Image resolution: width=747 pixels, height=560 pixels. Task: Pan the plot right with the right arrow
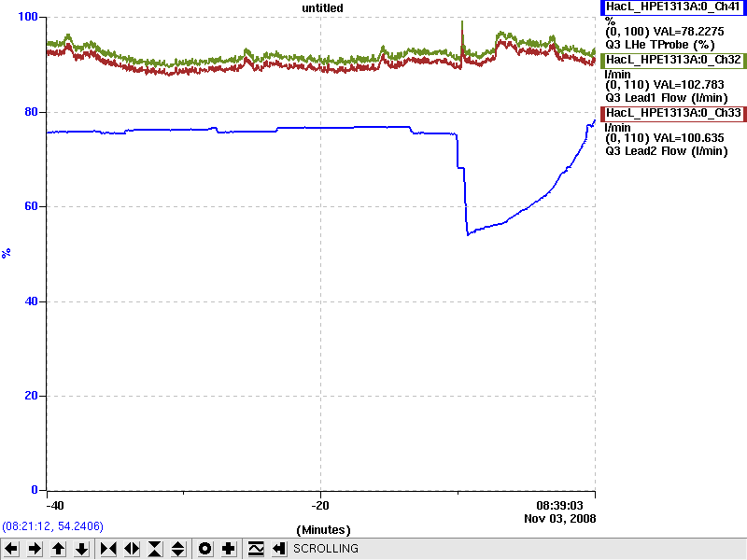[x=35, y=549]
